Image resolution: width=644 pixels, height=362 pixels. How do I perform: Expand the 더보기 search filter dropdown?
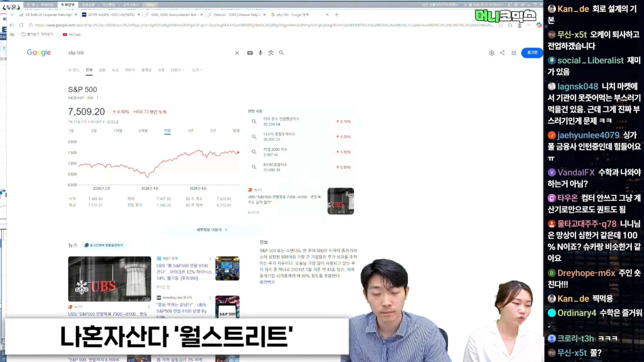point(178,70)
